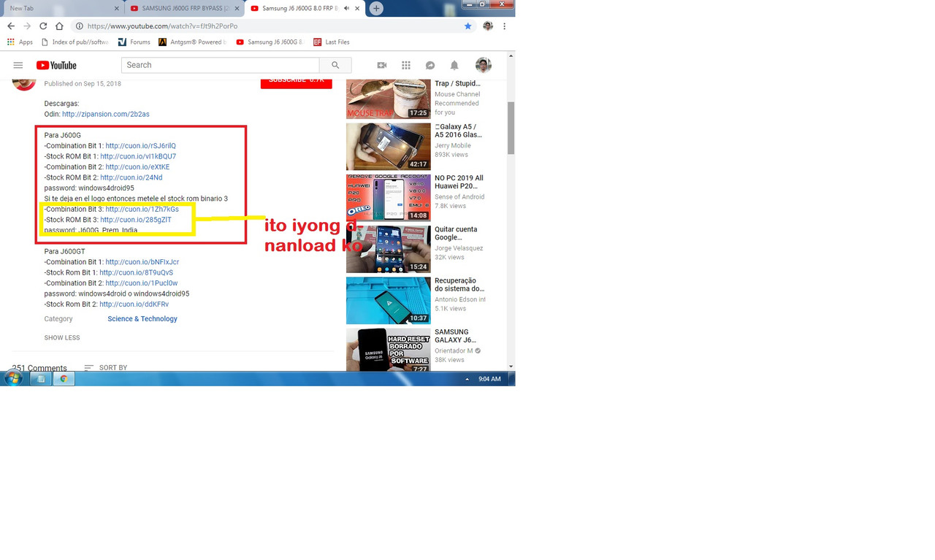Open the YouTube account avatar menu
The width and height of the screenshot is (935, 560).
(x=484, y=65)
